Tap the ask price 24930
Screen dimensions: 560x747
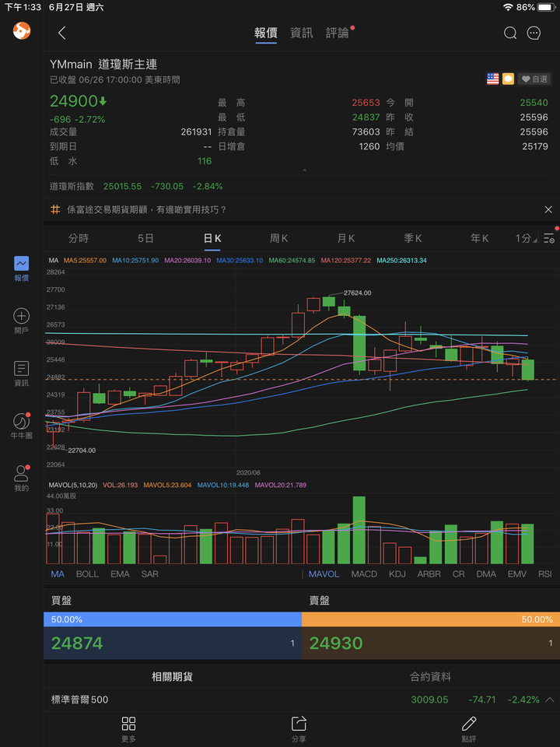336,644
